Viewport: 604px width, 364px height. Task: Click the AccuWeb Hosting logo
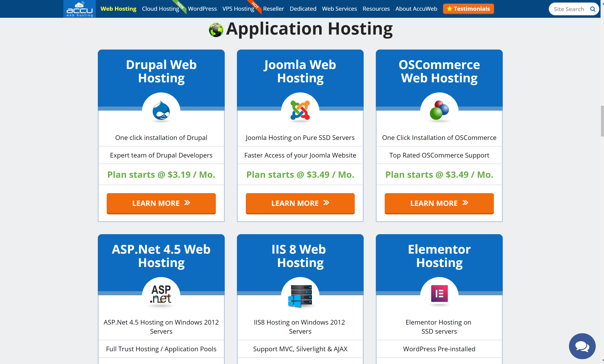pyautogui.click(x=79, y=9)
